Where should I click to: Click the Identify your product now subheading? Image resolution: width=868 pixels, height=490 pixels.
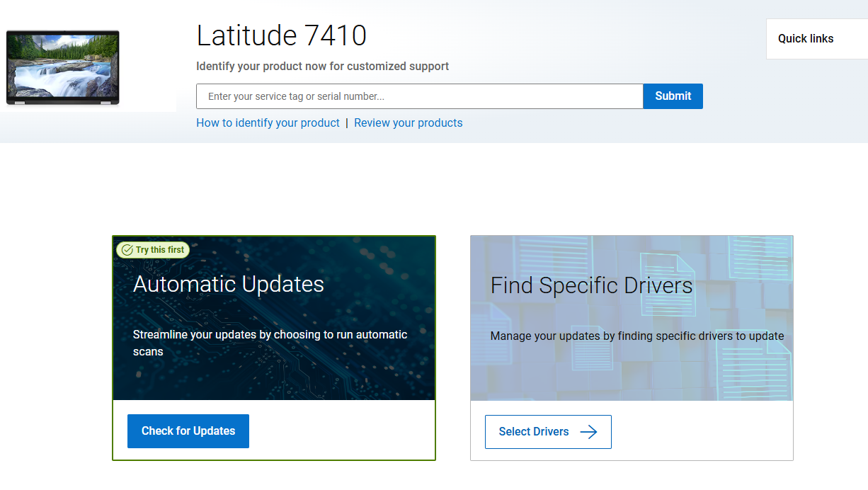[322, 66]
